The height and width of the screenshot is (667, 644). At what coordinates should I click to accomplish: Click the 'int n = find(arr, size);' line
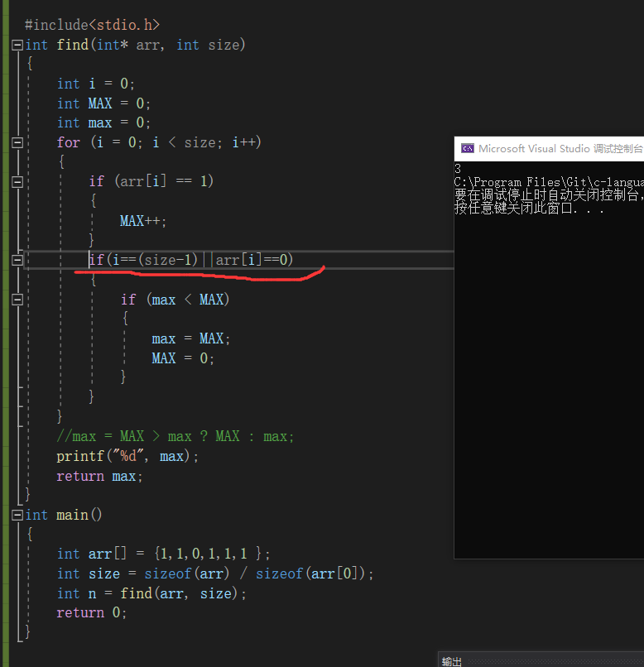(x=151, y=593)
